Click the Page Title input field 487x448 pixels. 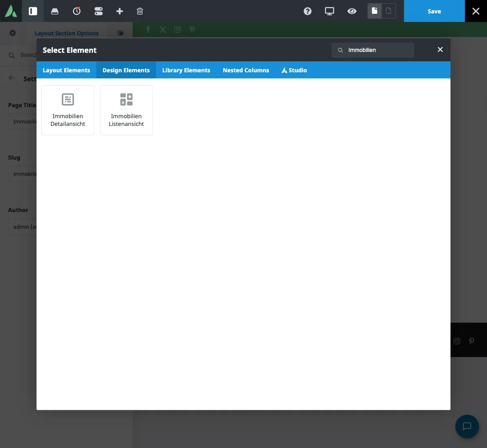(x=22, y=121)
